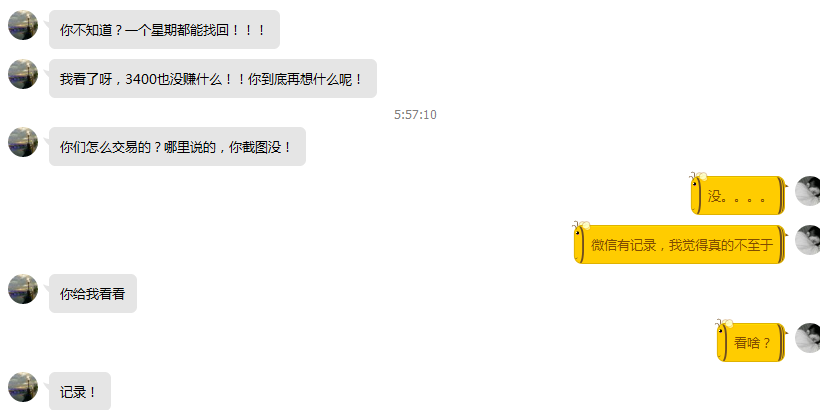
Task: Open sender avatar beside "记录!" message
Action: point(23,387)
